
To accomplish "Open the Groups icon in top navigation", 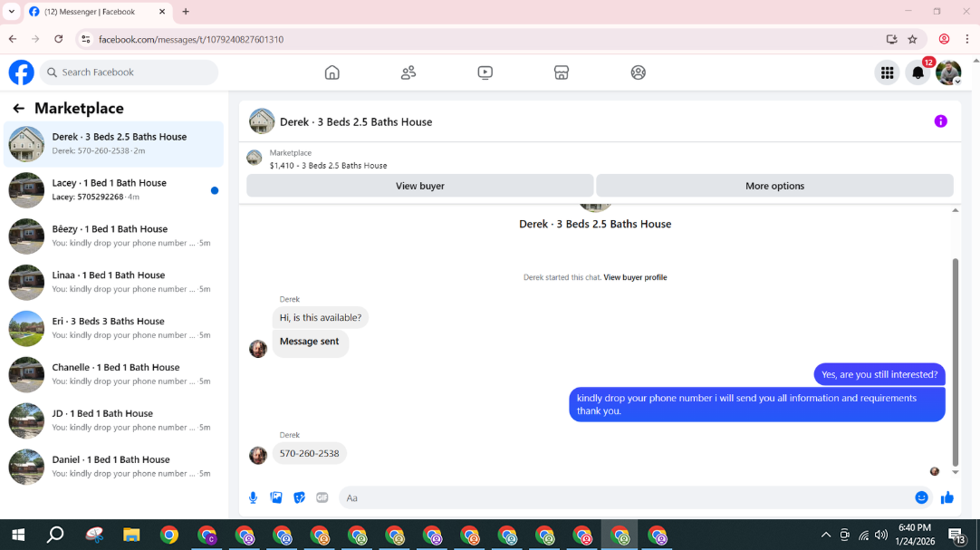I will [x=639, y=72].
